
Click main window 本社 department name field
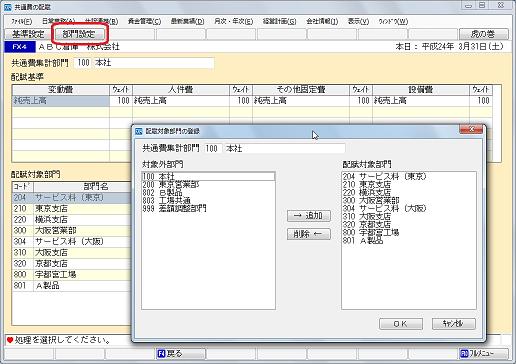click(153, 63)
